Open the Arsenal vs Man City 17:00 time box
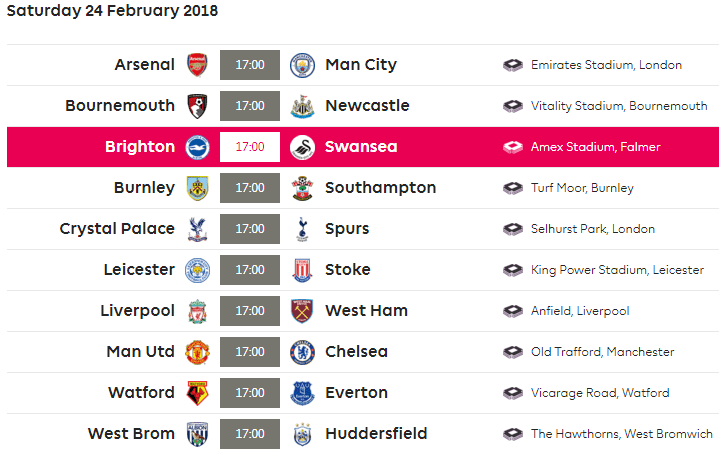Viewport: 719px width, 453px height. 250,65
